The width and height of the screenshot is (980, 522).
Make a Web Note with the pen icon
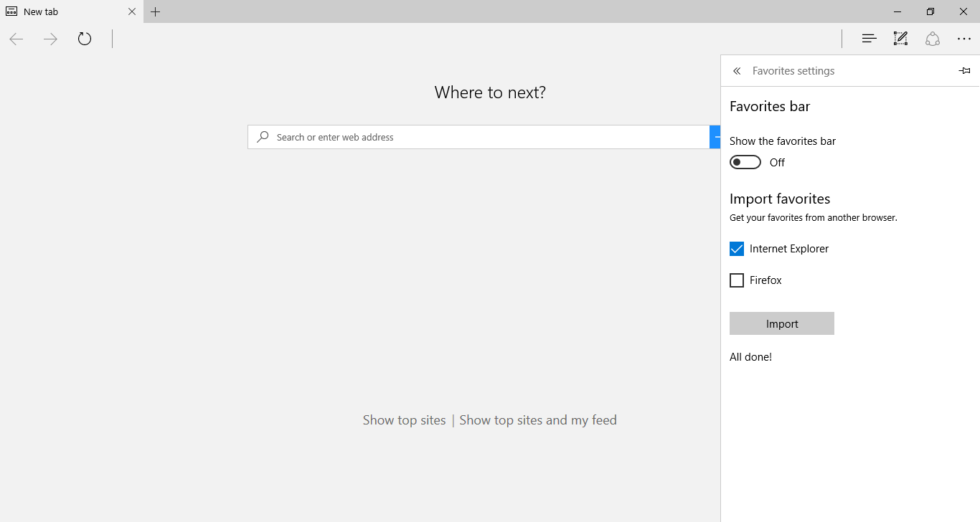[900, 39]
